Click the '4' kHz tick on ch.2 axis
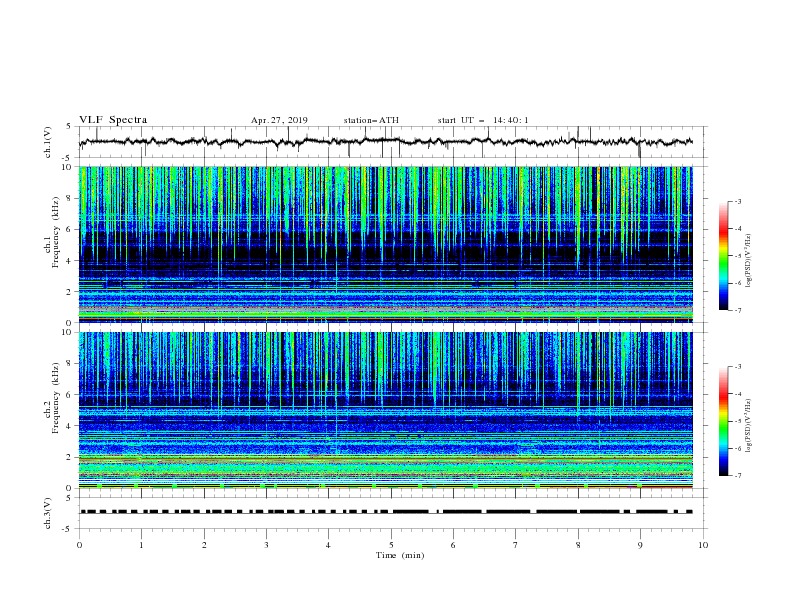The image size is (792, 612). click(71, 426)
